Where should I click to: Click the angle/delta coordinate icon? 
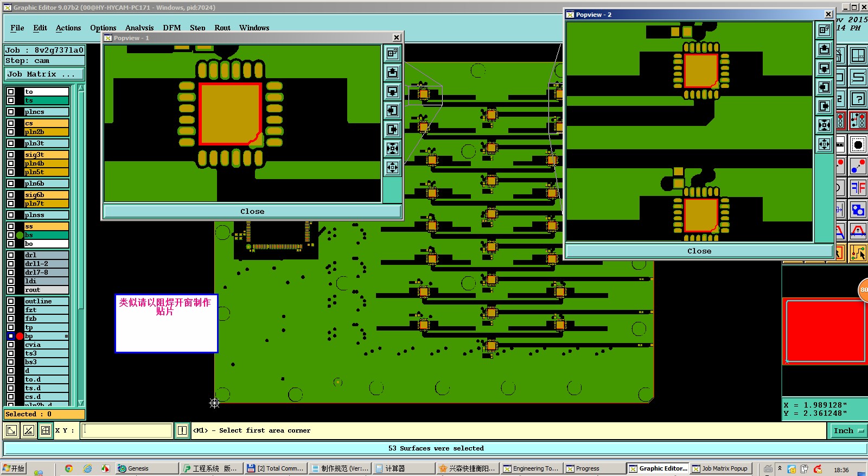tap(29, 431)
